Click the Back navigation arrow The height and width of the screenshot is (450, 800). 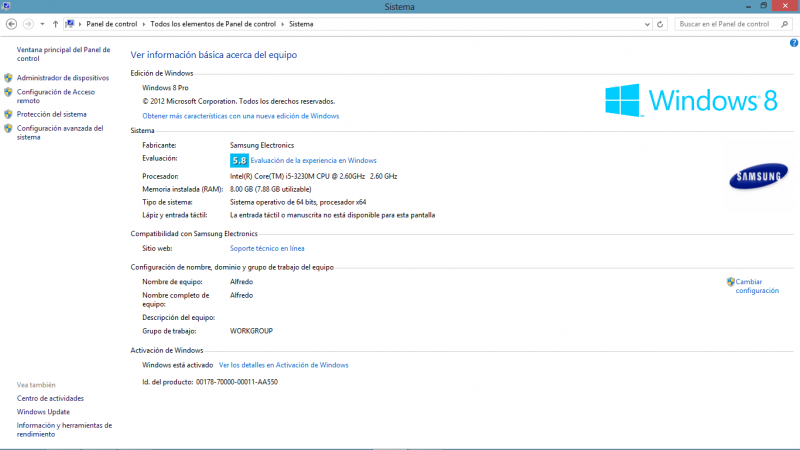click(11, 24)
